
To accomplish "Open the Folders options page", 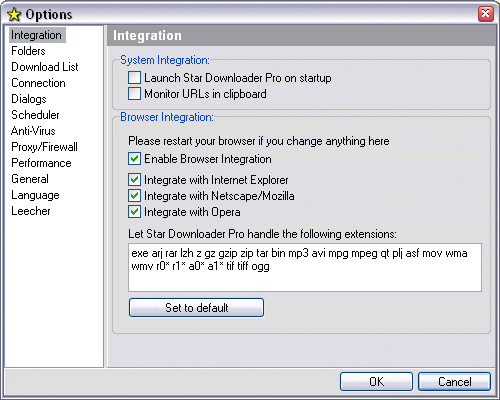I will tap(28, 51).
